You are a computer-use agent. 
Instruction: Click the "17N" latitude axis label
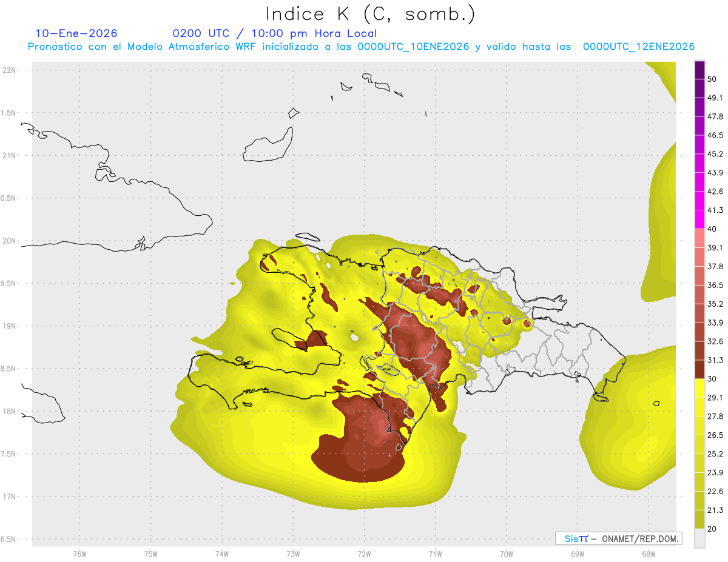pos(9,497)
